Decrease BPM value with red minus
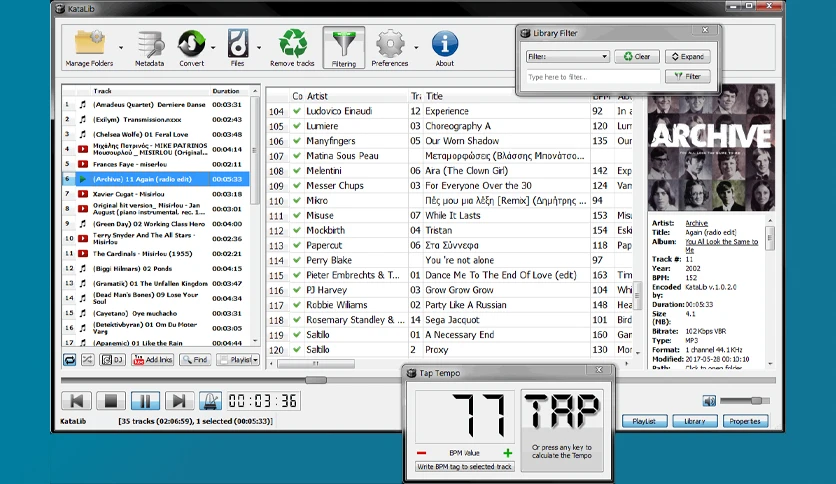836x484 pixels. (x=422, y=453)
